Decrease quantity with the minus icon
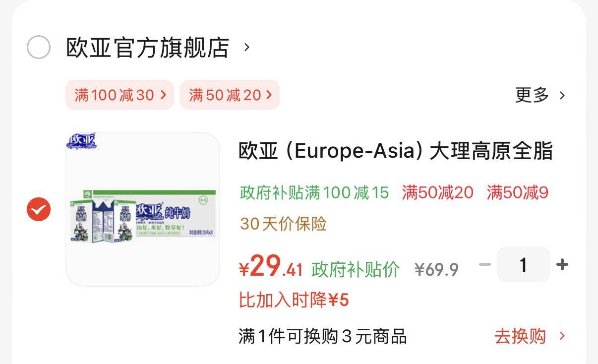Image resolution: width=598 pixels, height=364 pixels. click(485, 265)
